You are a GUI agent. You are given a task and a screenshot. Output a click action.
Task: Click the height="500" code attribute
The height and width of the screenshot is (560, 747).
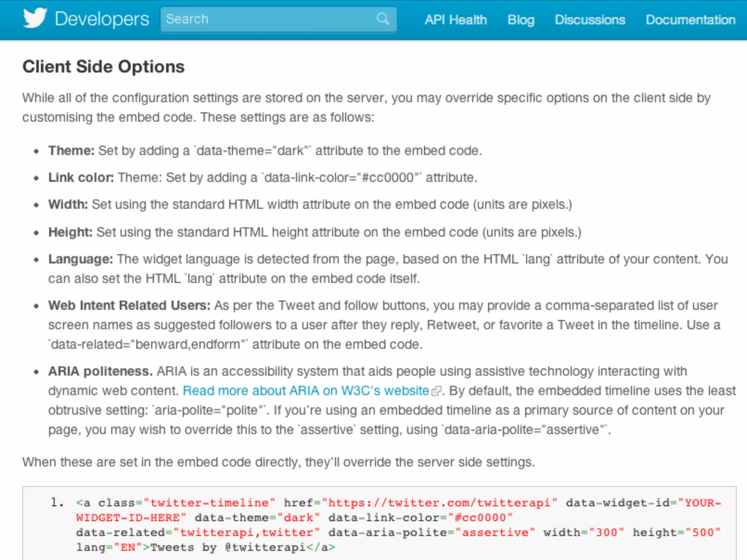[677, 533]
